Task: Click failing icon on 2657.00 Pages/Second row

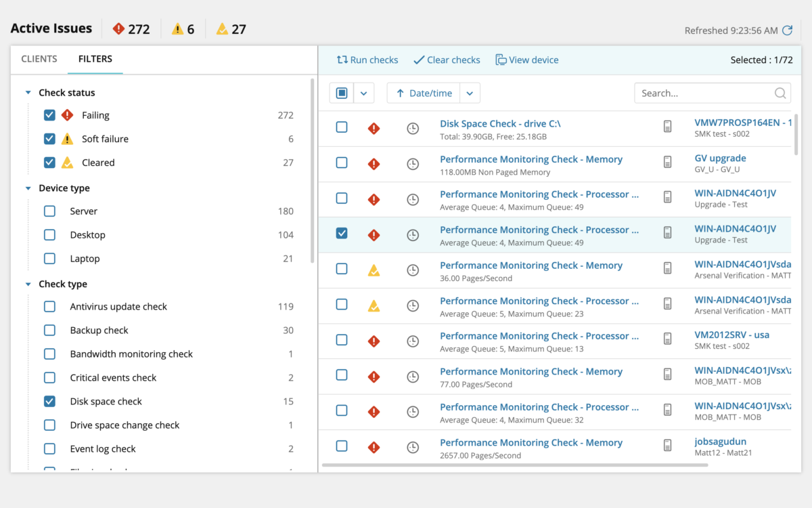Action: 374,447
